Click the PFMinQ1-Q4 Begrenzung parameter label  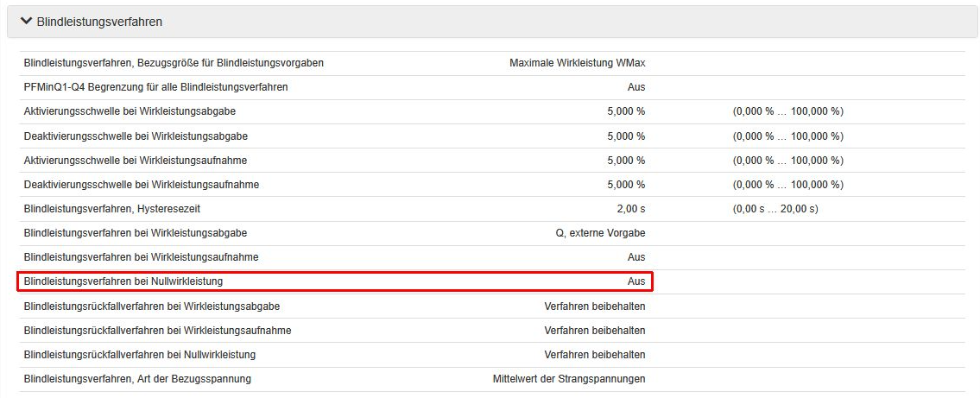[x=155, y=87]
